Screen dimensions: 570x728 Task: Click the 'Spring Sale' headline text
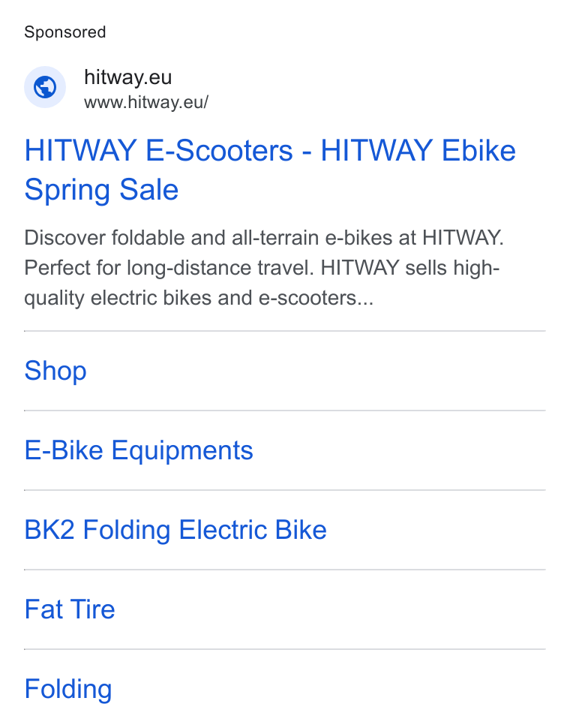(x=101, y=189)
